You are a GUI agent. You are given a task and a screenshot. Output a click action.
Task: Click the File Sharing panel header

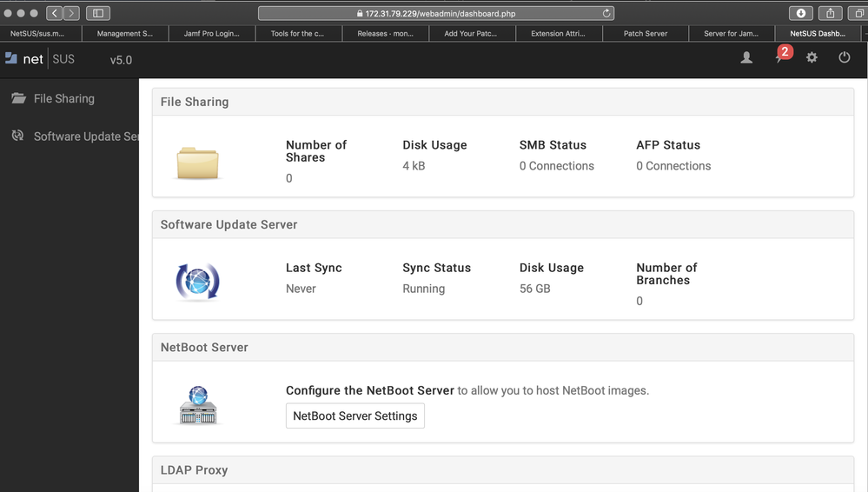(x=503, y=102)
